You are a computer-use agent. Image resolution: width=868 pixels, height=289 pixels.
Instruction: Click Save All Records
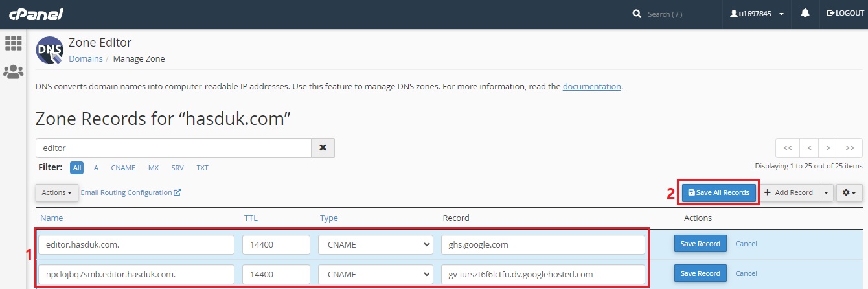pyautogui.click(x=719, y=192)
